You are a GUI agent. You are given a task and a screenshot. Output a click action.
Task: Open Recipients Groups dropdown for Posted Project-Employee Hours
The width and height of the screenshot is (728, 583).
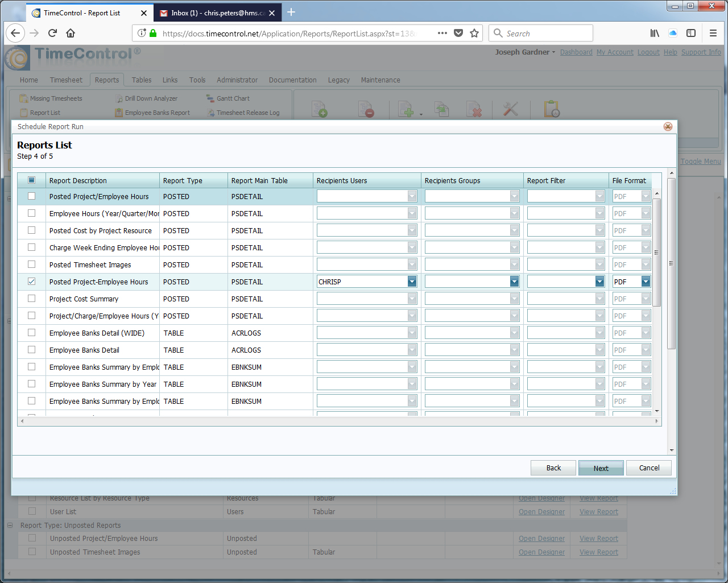coord(514,282)
